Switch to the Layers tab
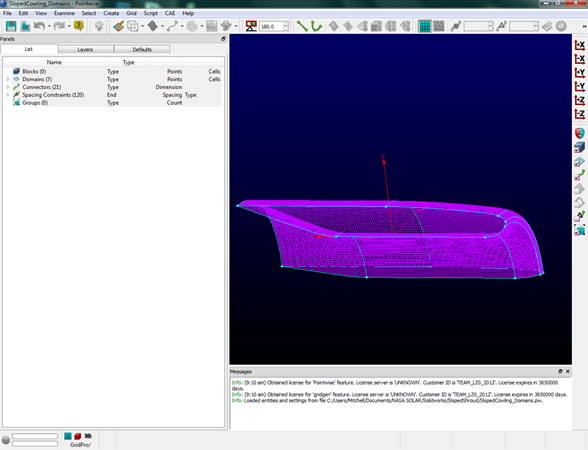Image resolution: width=588 pixels, height=450 pixels. pos(85,50)
